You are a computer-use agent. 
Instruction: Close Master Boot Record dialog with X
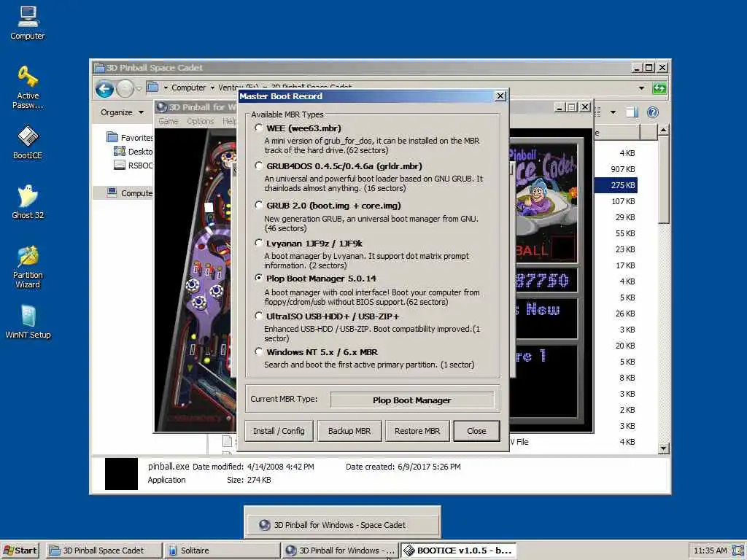500,96
